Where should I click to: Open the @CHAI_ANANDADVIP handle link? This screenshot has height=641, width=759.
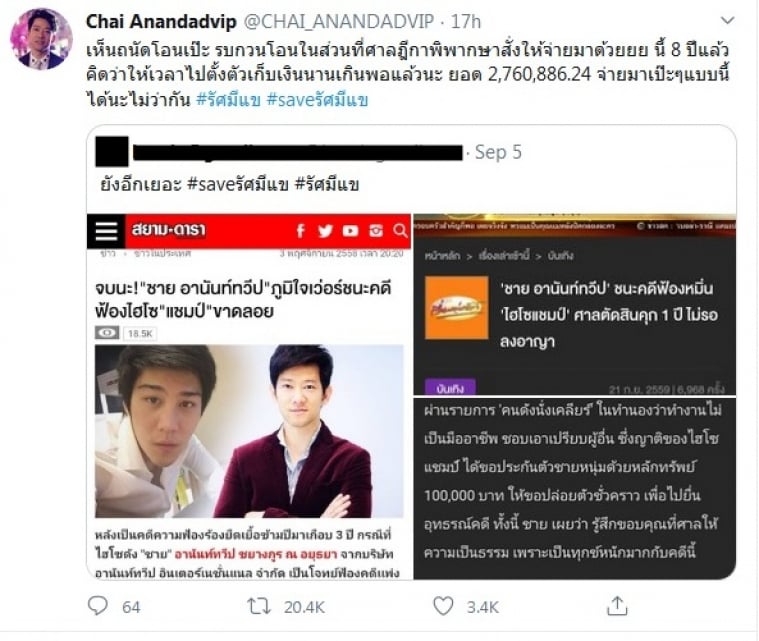click(x=338, y=21)
